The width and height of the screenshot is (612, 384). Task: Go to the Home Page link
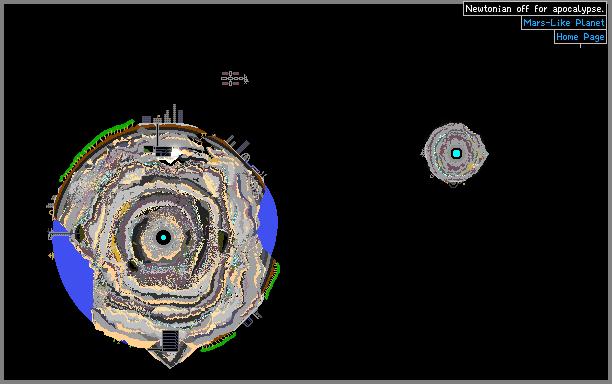tap(580, 37)
